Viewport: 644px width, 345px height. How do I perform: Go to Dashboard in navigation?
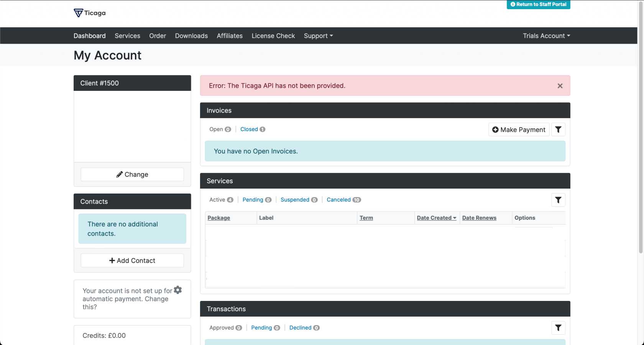pos(90,36)
